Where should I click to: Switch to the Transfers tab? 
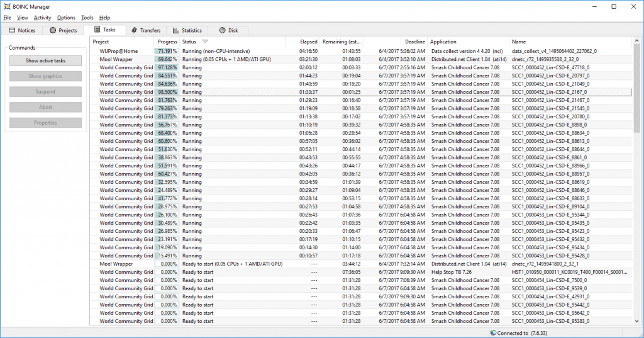[146, 30]
